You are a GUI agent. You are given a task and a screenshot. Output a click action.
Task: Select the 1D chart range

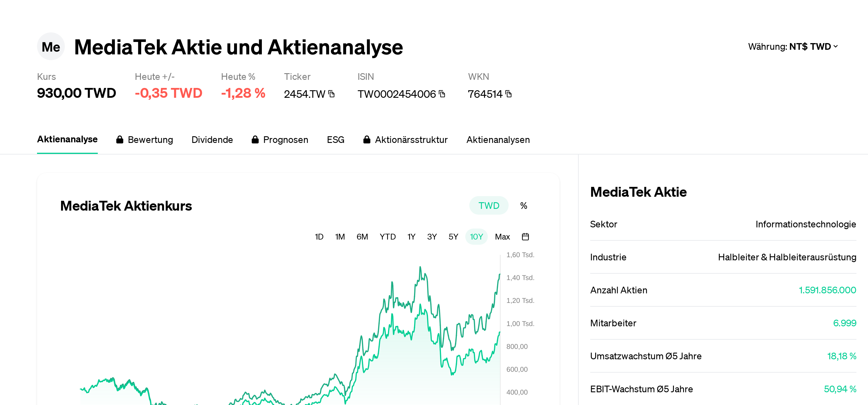[x=319, y=237]
